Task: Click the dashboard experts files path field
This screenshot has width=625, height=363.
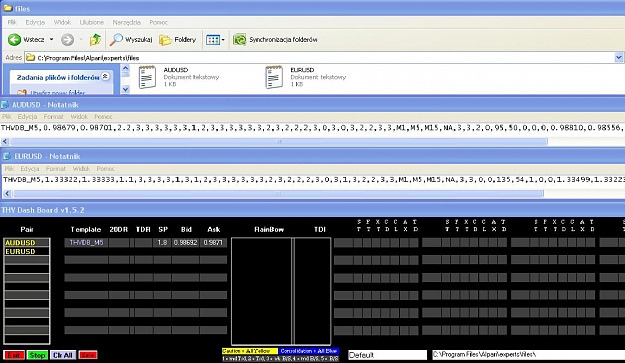Action: click(529, 354)
